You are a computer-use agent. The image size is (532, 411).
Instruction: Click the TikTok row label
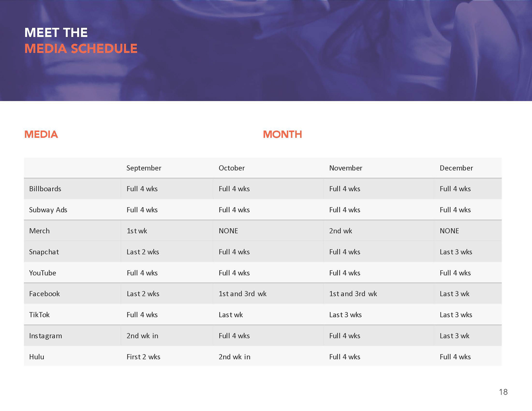(39, 315)
